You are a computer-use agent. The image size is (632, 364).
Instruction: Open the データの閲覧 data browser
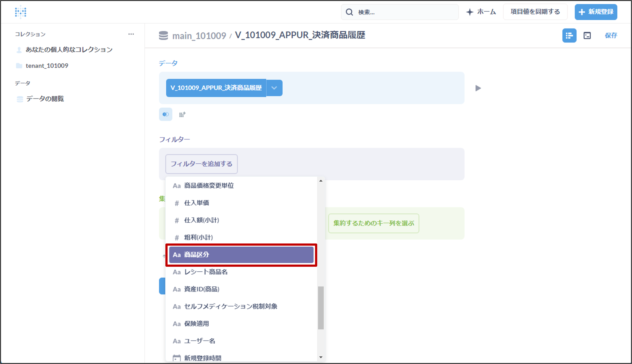point(45,99)
